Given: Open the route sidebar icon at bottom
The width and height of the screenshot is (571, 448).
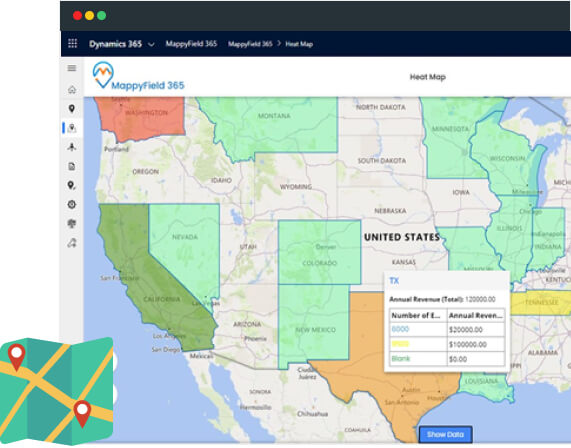Looking at the screenshot, I should coord(72,243).
